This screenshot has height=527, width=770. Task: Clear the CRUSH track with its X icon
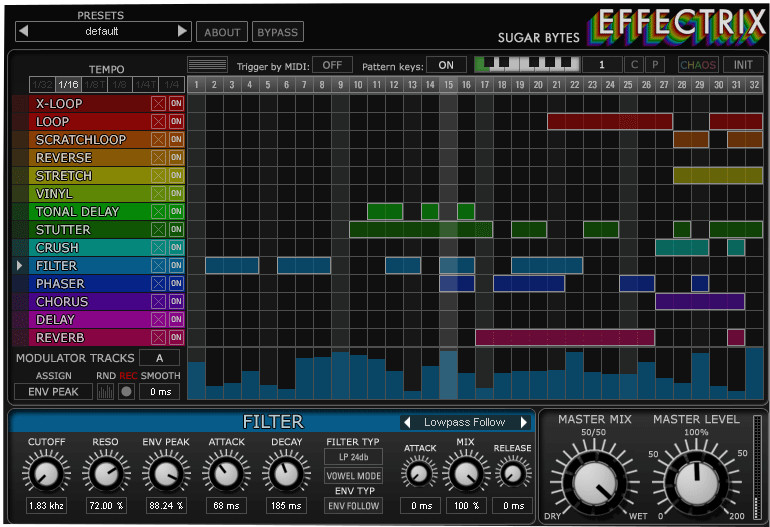click(x=158, y=248)
